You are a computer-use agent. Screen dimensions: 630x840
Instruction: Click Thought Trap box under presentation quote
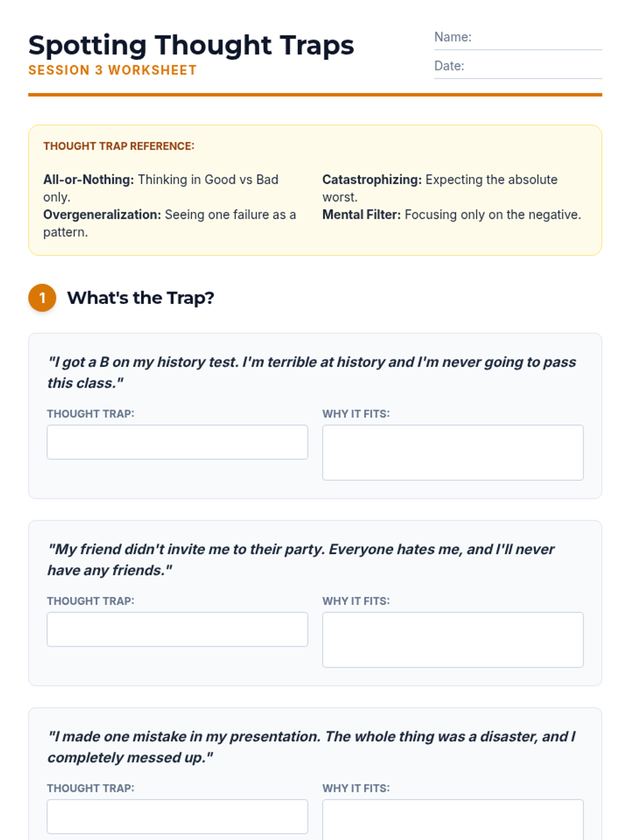coord(177,816)
